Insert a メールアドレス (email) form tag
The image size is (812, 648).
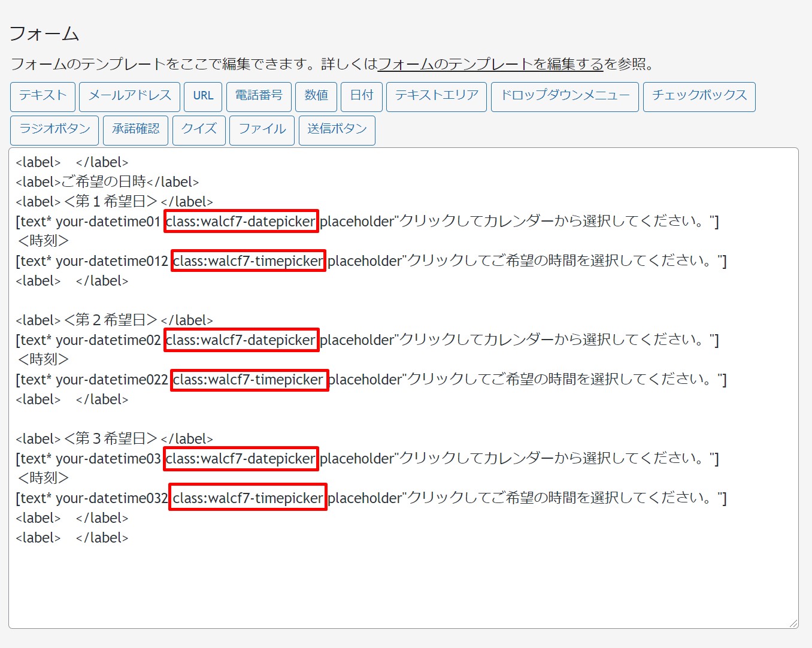click(129, 96)
